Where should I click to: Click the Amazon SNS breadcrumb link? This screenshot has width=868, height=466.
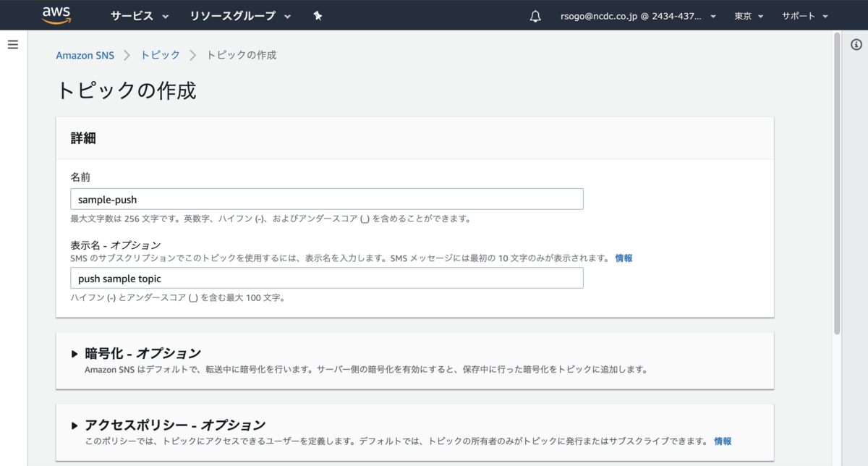pyautogui.click(x=85, y=54)
